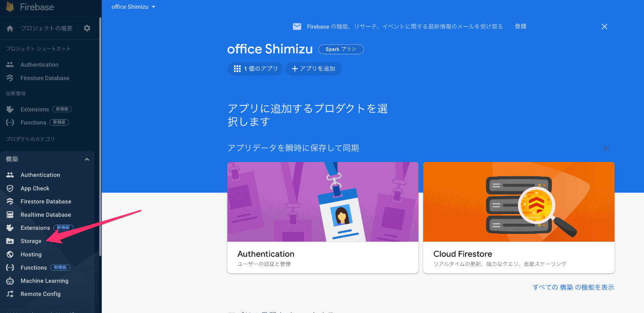Click アプリを追加 button
This screenshot has width=644, height=313.
click(x=313, y=69)
